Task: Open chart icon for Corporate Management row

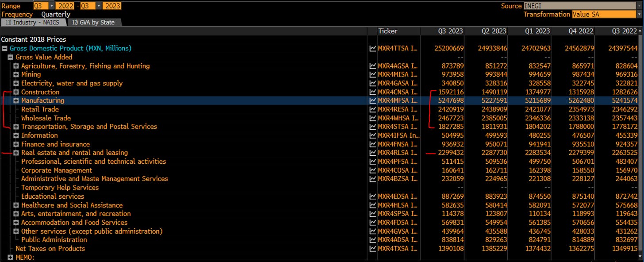Action: click(x=372, y=170)
